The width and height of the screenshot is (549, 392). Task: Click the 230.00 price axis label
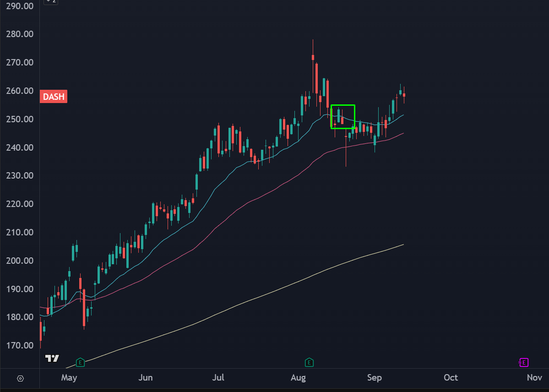(20, 175)
